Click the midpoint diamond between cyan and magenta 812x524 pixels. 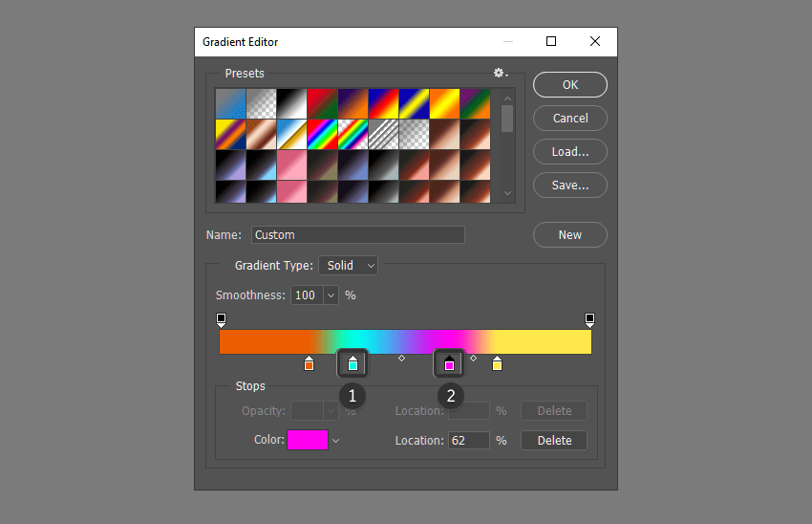pyautogui.click(x=401, y=359)
